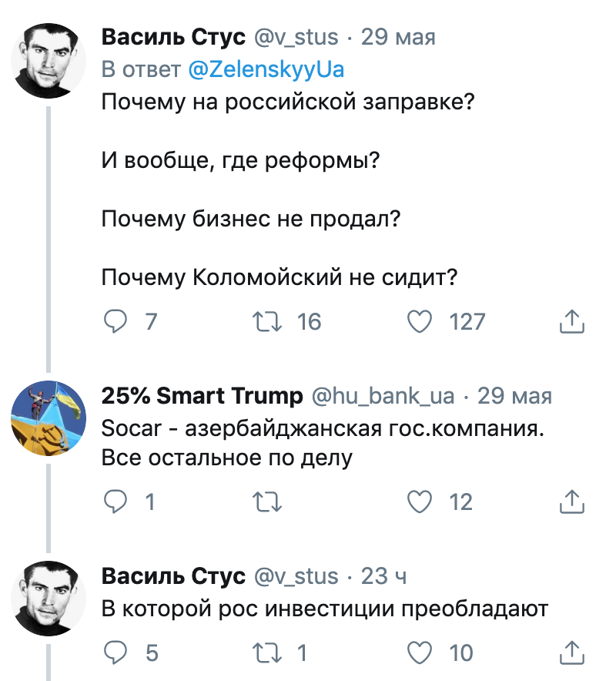The image size is (616, 681).
Task: Click the @hu_bank_ua handle
Action: [x=383, y=396]
